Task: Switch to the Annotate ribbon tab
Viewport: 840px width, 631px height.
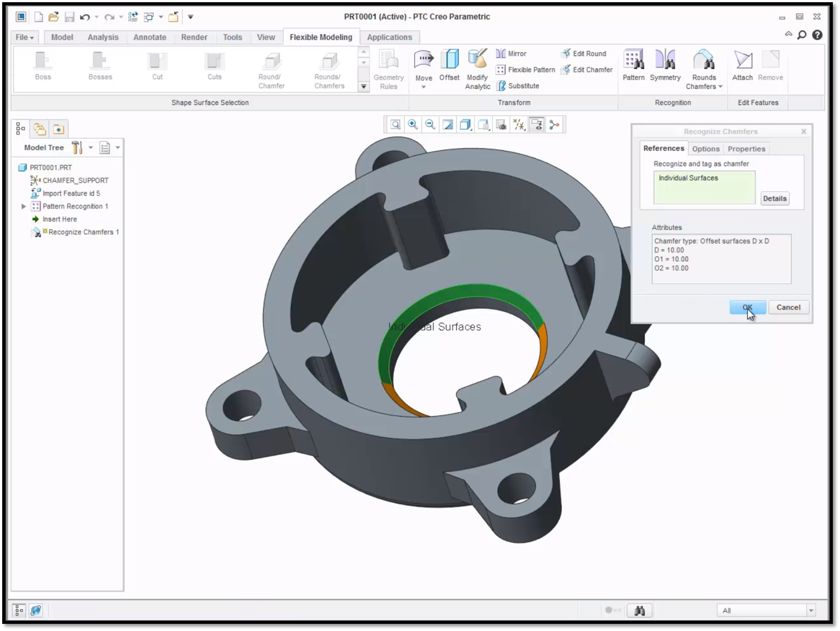Action: [150, 37]
